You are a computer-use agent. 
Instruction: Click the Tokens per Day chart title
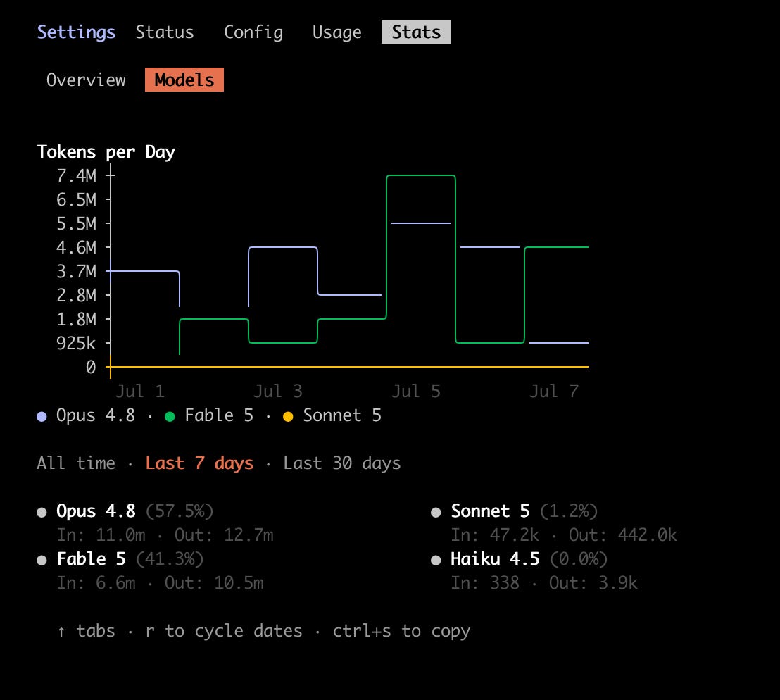point(106,151)
